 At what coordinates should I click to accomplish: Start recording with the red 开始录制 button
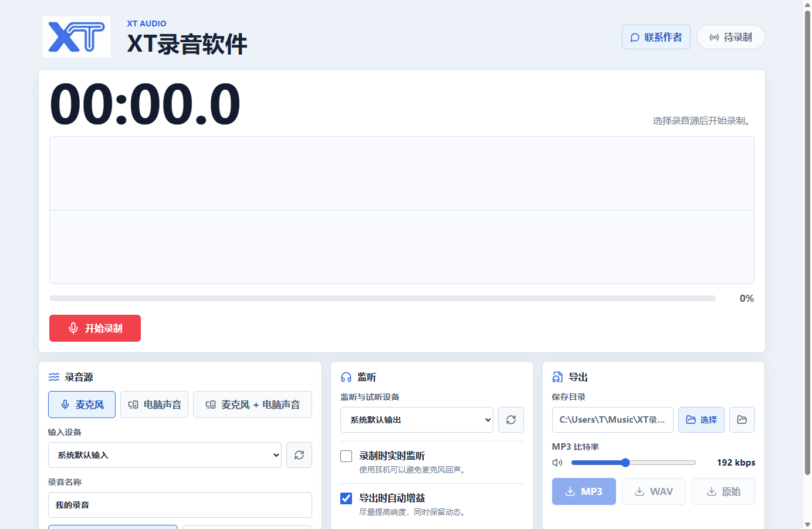point(95,328)
